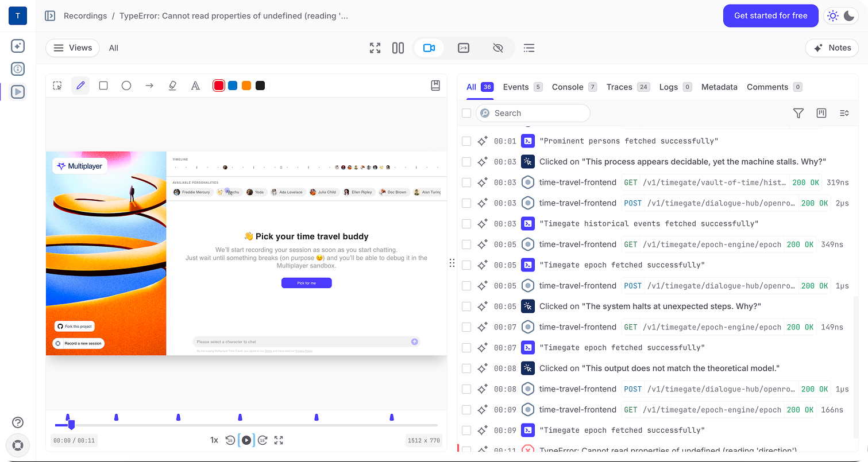Pick the red color swatch

[219, 86]
